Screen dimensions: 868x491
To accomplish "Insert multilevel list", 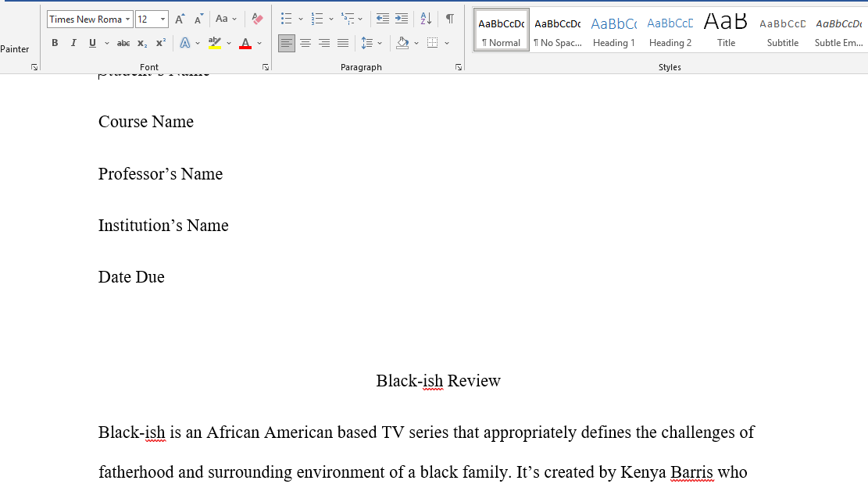I will tap(348, 19).
